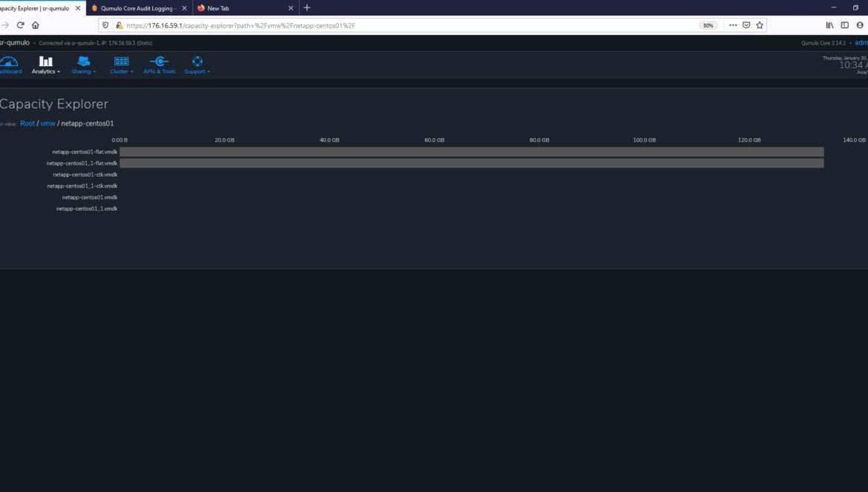Click netapp-centos01_1-flat.vmdk label
Viewport: 868px width, 492px height.
(82, 163)
